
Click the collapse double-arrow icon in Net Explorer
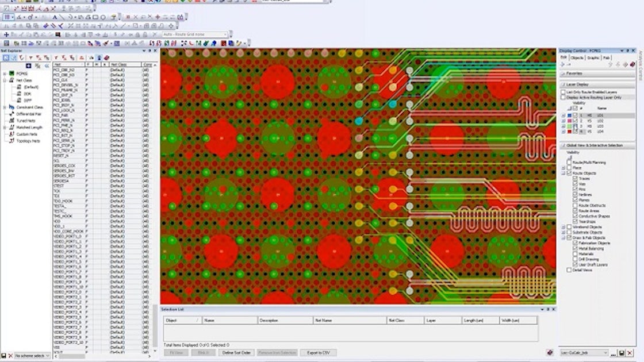(x=47, y=66)
